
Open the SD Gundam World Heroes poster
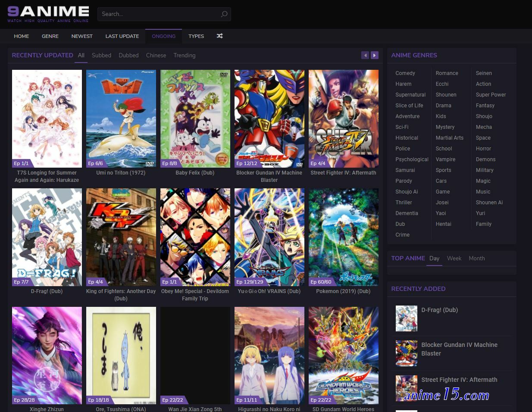coord(344,356)
